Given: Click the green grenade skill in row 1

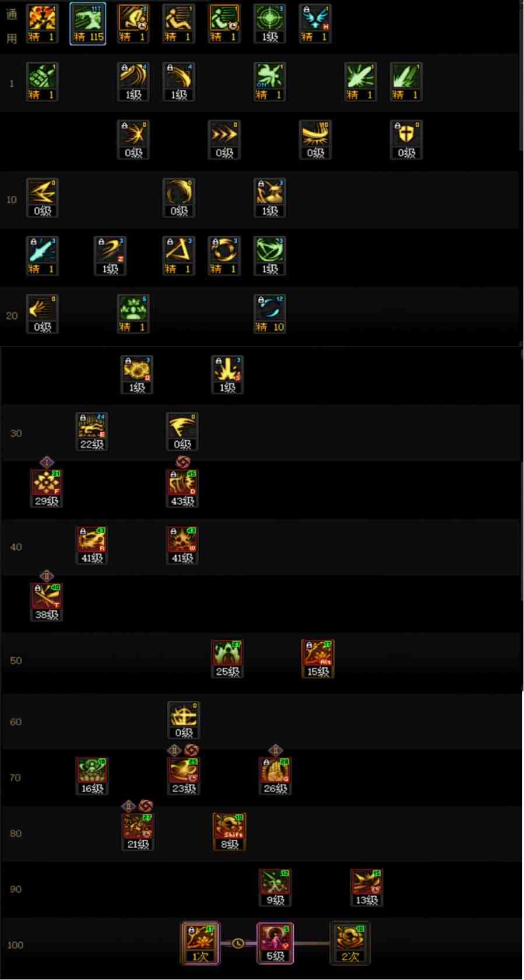Looking at the screenshot, I should [x=42, y=82].
